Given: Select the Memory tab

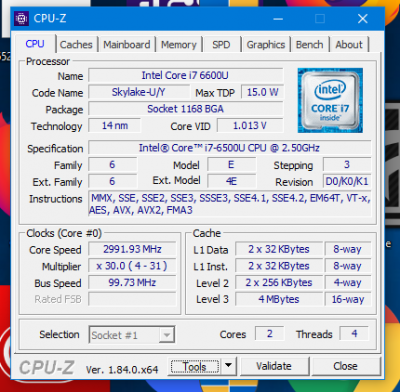Looking at the screenshot, I should point(179,45).
